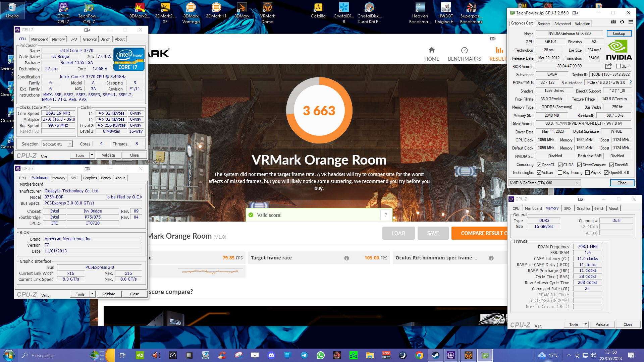Screen dimensions: 644x362
Task: Open the About tab in the CPU-Z Mainboard window
Action: tap(120, 178)
